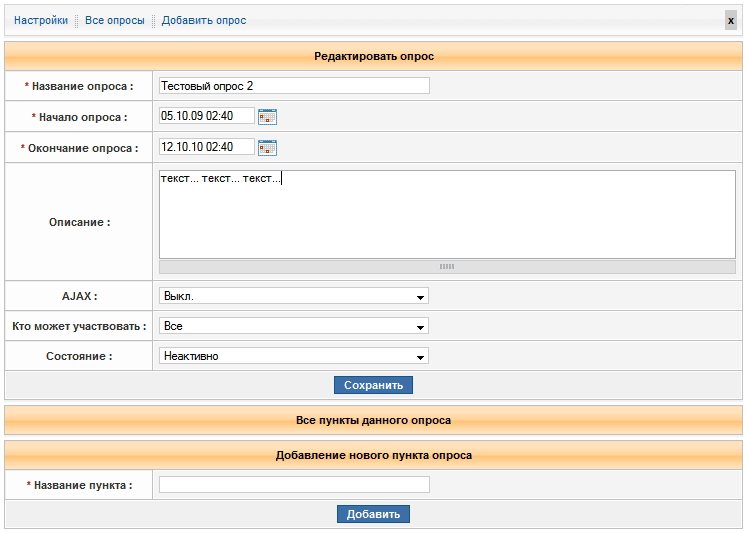Open the Кто может участвовать dropdown

(293, 326)
